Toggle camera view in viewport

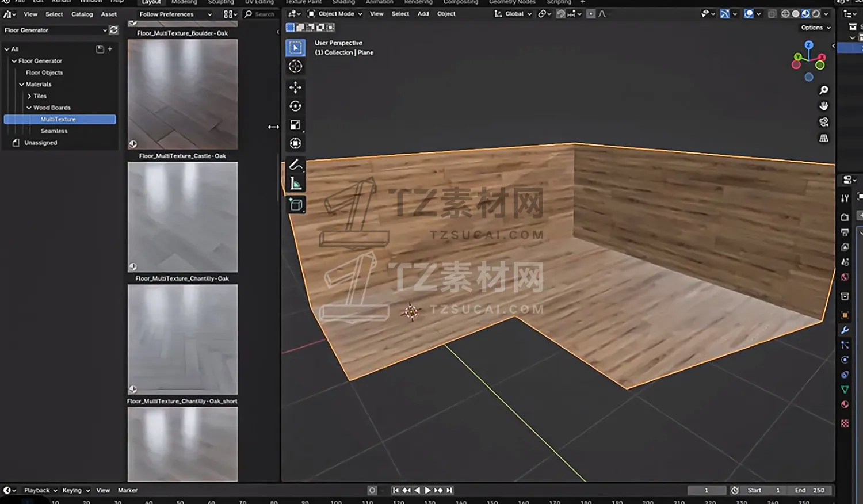click(x=823, y=122)
